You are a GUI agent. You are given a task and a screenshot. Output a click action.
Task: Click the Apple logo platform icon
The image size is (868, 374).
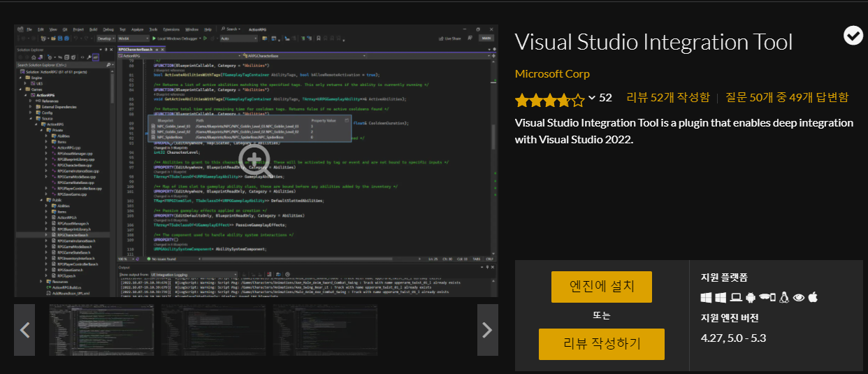[813, 298]
